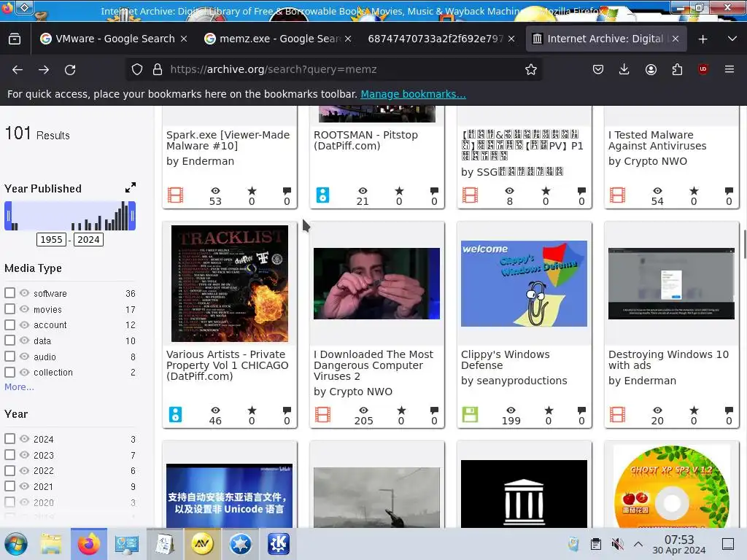Open I Downloaded The Most Dangerous video thumbnail

(377, 284)
